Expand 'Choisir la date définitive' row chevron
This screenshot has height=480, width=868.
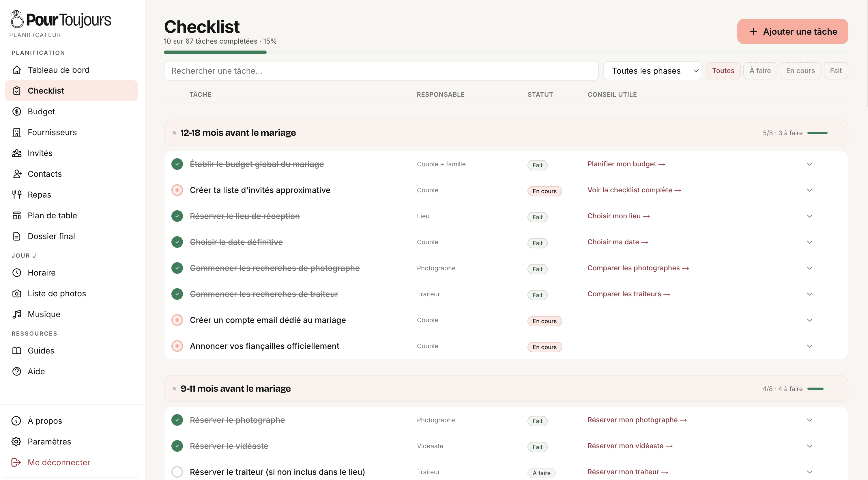click(809, 242)
